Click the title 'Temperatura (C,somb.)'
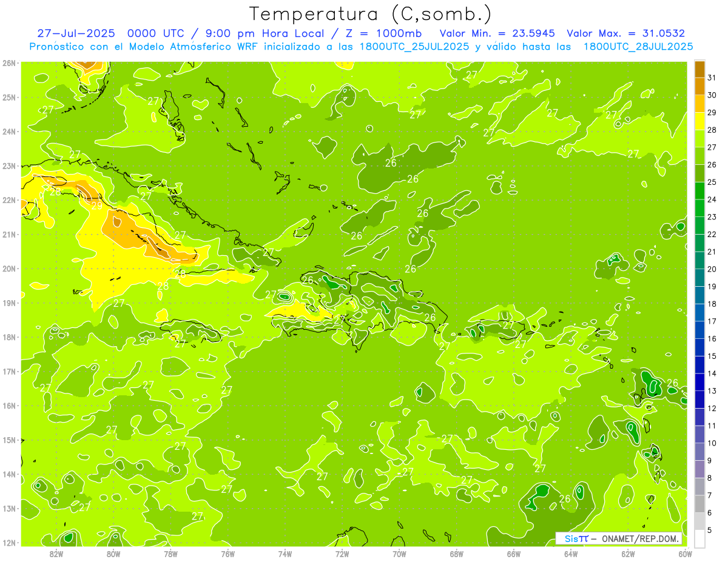The width and height of the screenshot is (728, 562). 371,14
